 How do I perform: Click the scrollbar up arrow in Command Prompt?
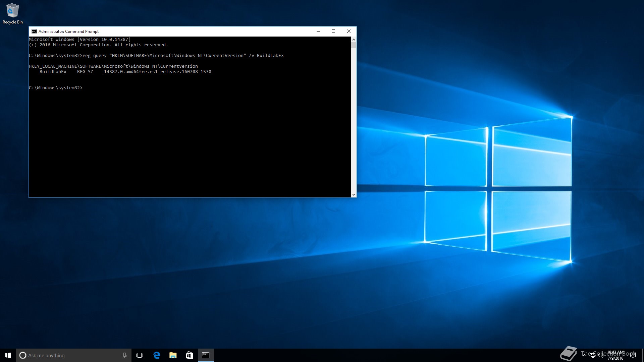[354, 40]
